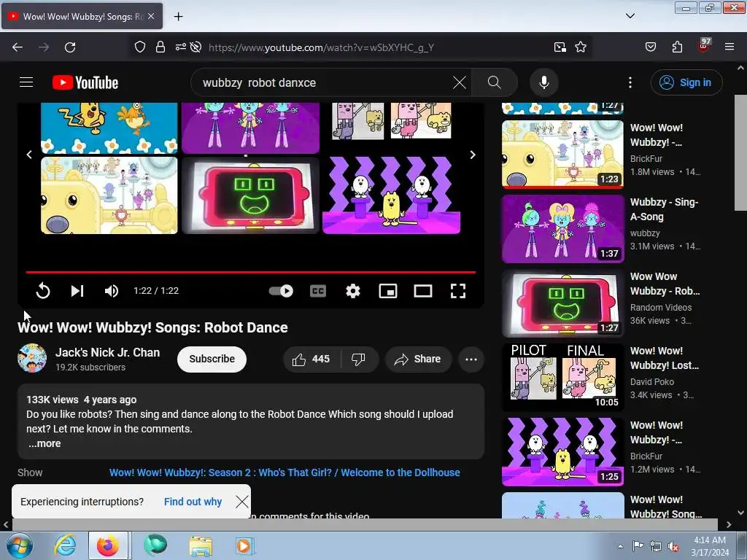747x560 pixels.
Task: Dislike the video thumbs down
Action: click(359, 359)
